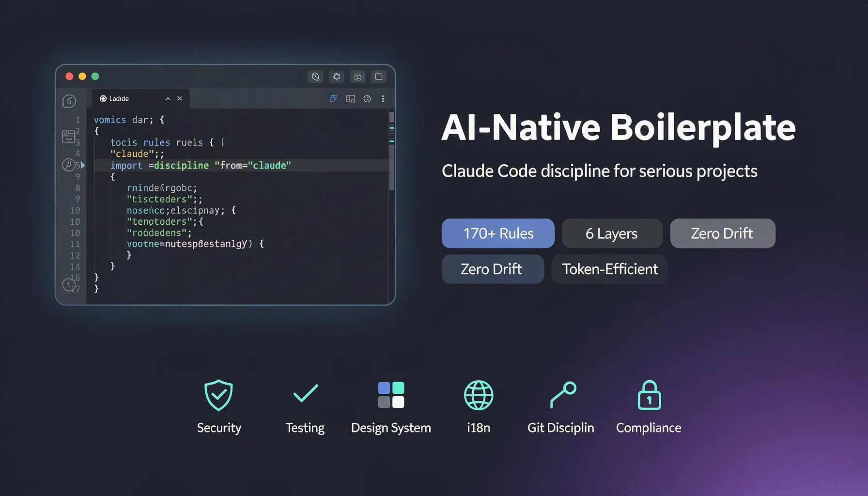The width and height of the screenshot is (868, 496).
Task: Open the timeline clock icon in tab toolbar
Action: [x=367, y=99]
